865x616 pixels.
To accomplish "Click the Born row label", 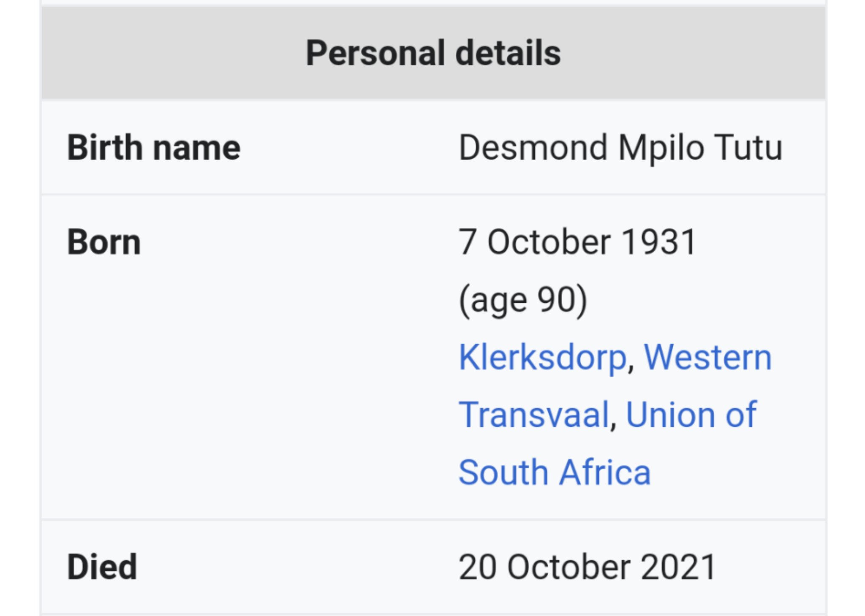I will (104, 242).
